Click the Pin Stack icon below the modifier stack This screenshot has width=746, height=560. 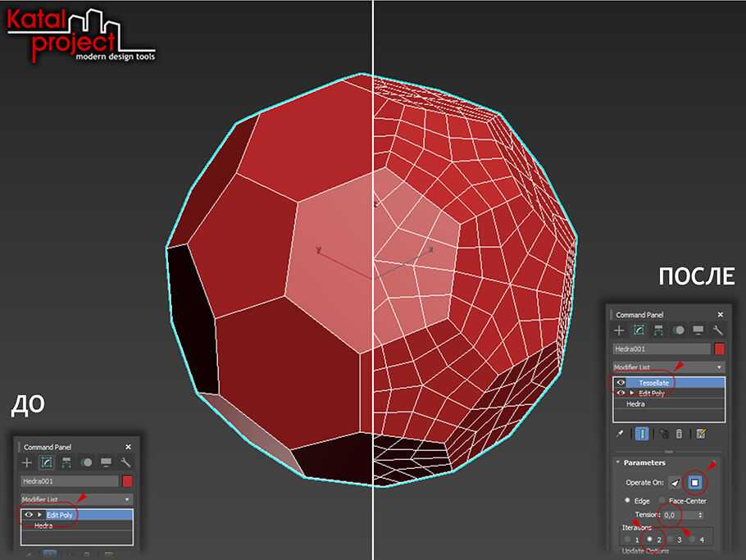(621, 434)
